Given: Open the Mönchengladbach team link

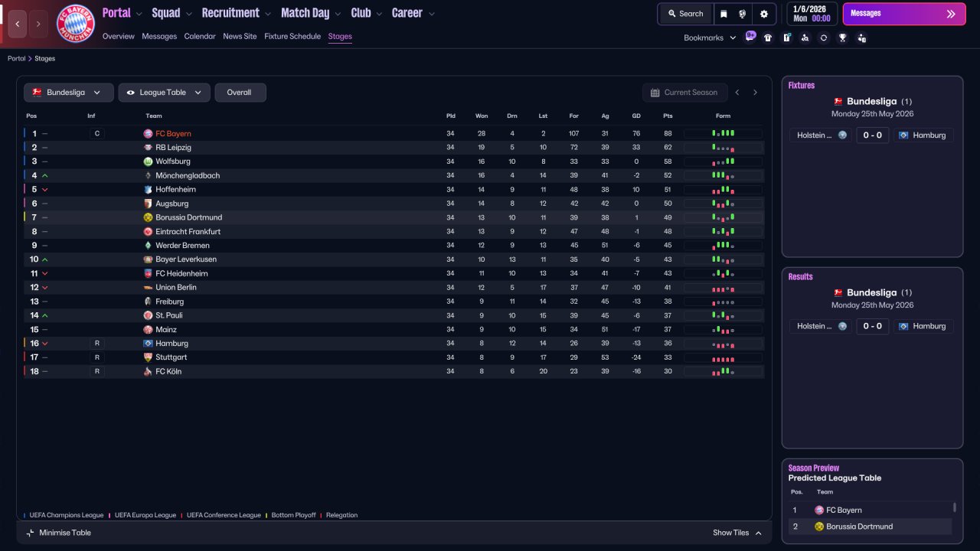Looking at the screenshot, I should pyautogui.click(x=188, y=175).
